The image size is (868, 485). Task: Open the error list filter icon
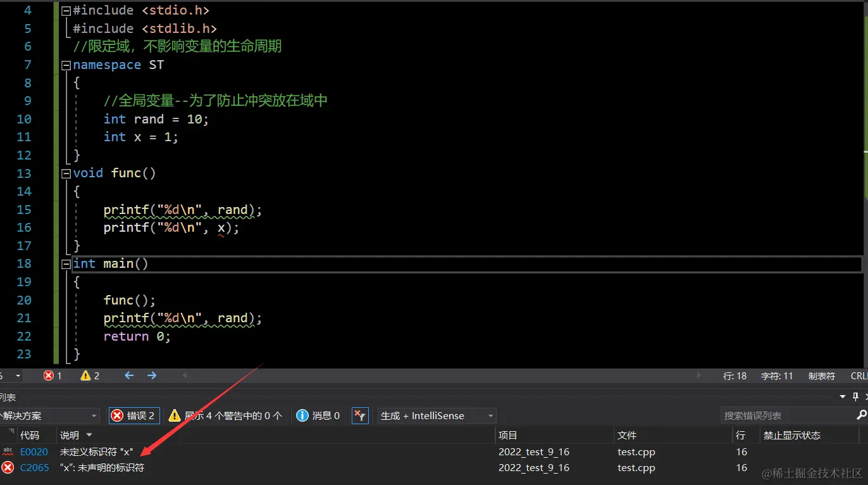point(360,415)
